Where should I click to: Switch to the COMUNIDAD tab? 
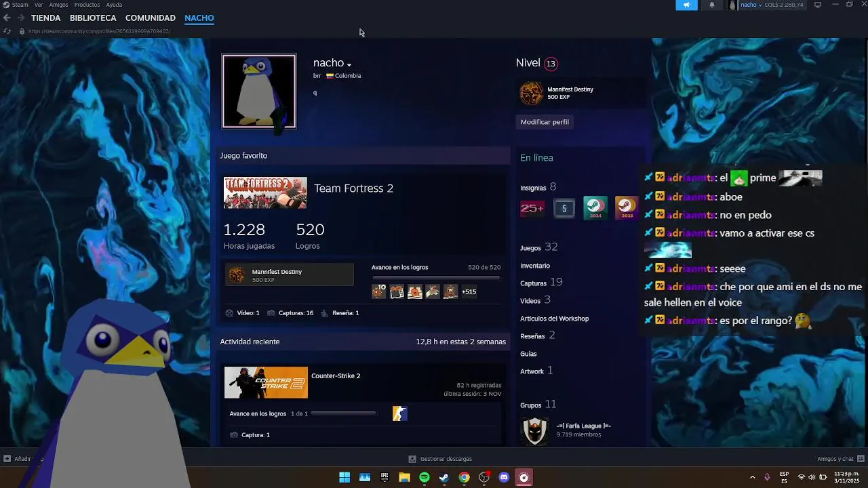151,18
